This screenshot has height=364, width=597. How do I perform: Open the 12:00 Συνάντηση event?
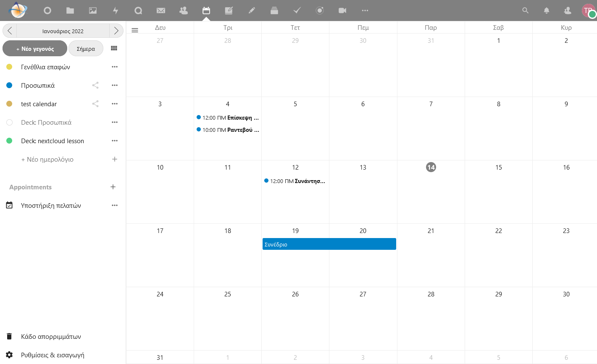click(x=295, y=181)
